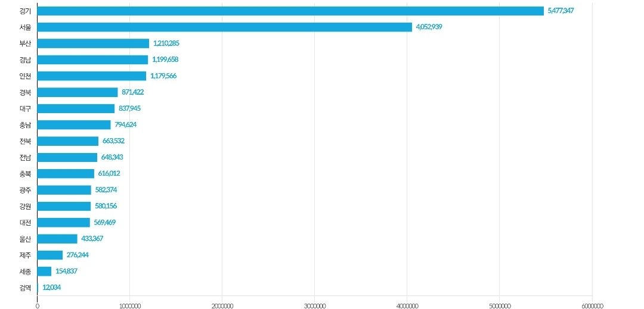This screenshot has height=309, width=644.
Task: Click the 서울 axis label
Action: point(25,27)
